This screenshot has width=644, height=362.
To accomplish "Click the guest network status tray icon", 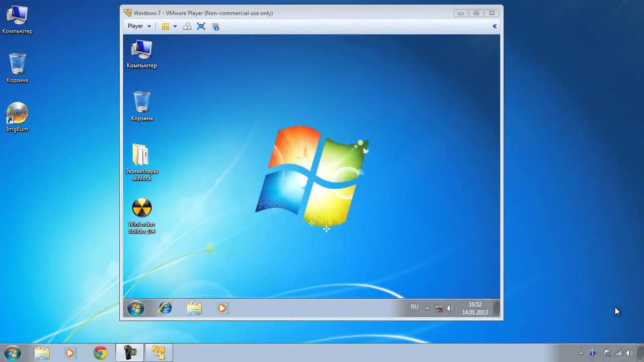I will point(439,308).
